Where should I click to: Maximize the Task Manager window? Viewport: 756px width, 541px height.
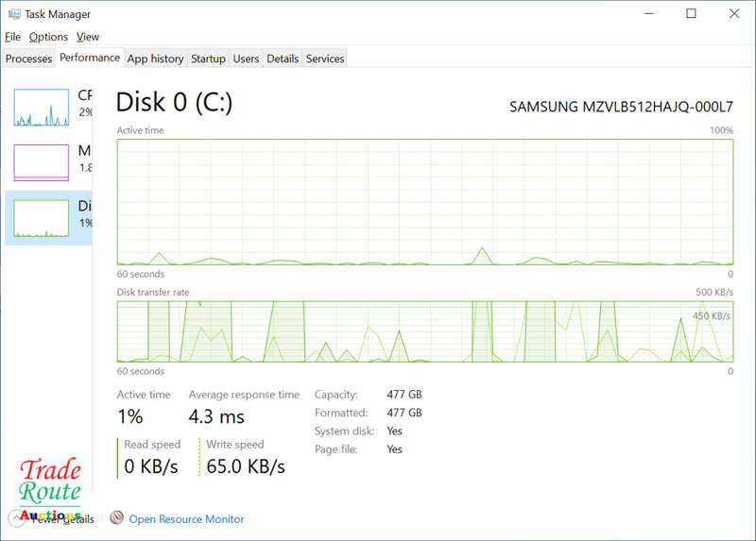pyautogui.click(x=691, y=14)
